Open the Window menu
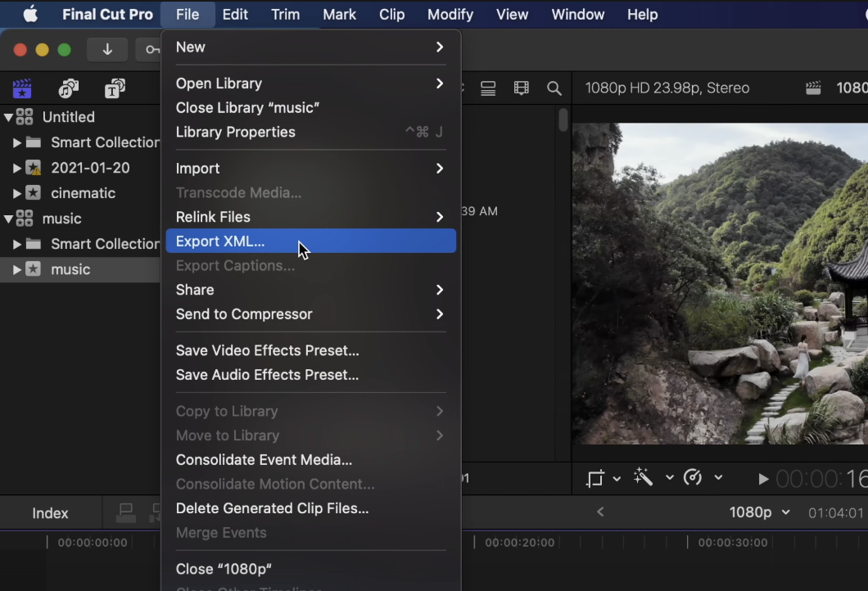 pos(577,15)
